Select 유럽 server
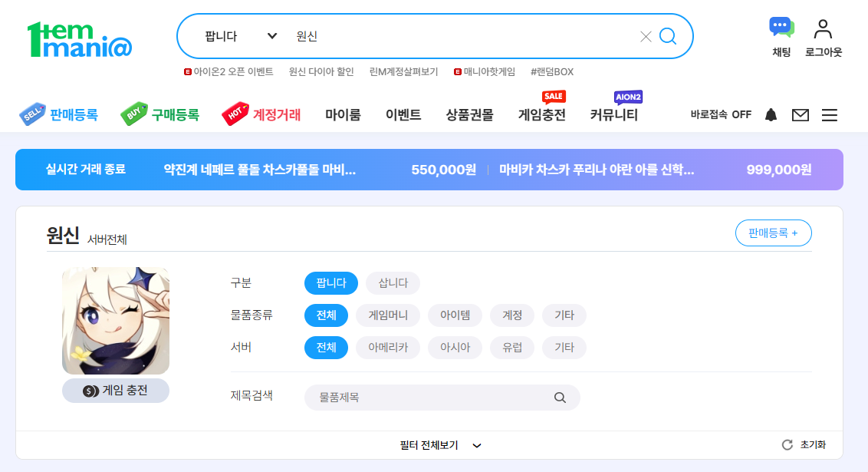Image resolution: width=868 pixels, height=472 pixels. tap(512, 348)
